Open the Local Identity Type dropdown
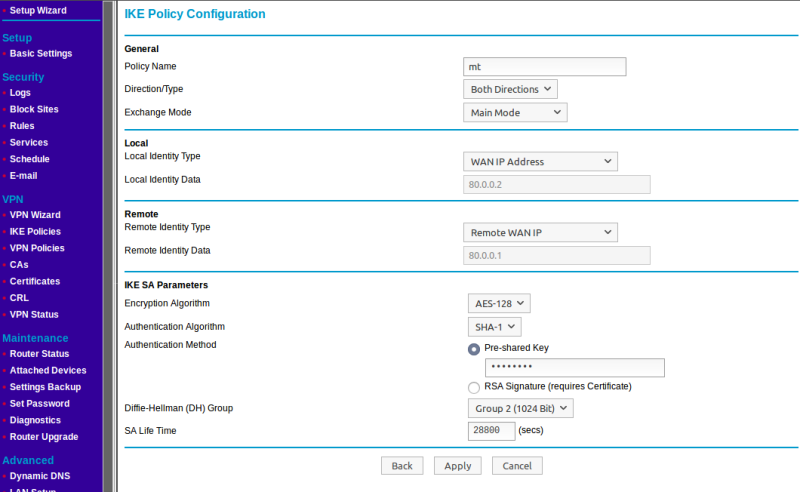The width and height of the screenshot is (800, 492). pyautogui.click(x=541, y=161)
